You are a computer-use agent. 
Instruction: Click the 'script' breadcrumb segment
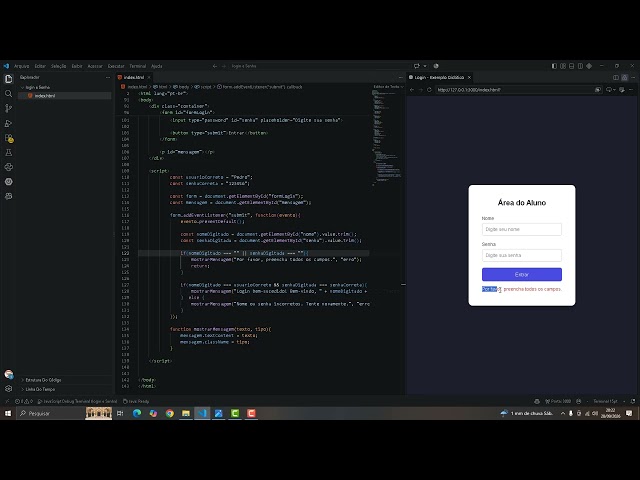coord(203,87)
